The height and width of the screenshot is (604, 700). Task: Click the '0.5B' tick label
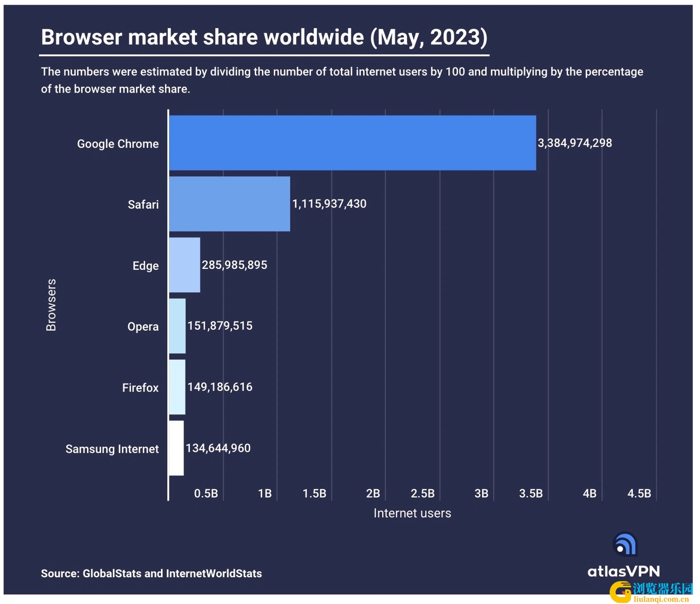[206, 494]
